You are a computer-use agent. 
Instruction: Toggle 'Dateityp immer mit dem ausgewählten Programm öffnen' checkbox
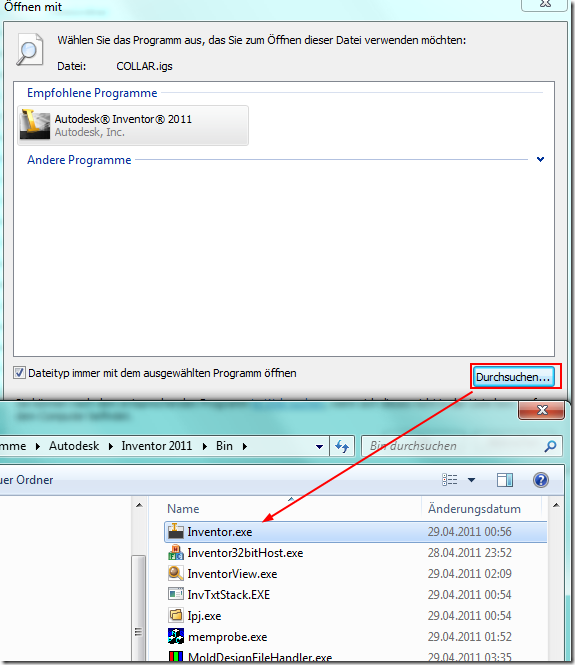coord(19,373)
